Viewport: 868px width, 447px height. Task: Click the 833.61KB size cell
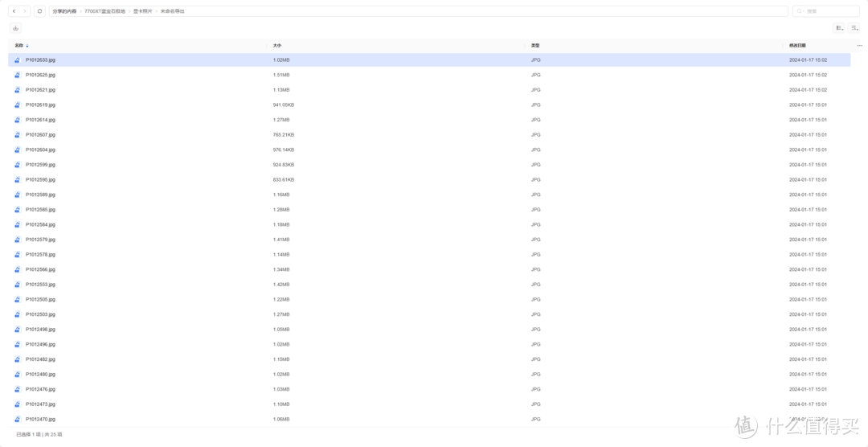pyautogui.click(x=284, y=179)
